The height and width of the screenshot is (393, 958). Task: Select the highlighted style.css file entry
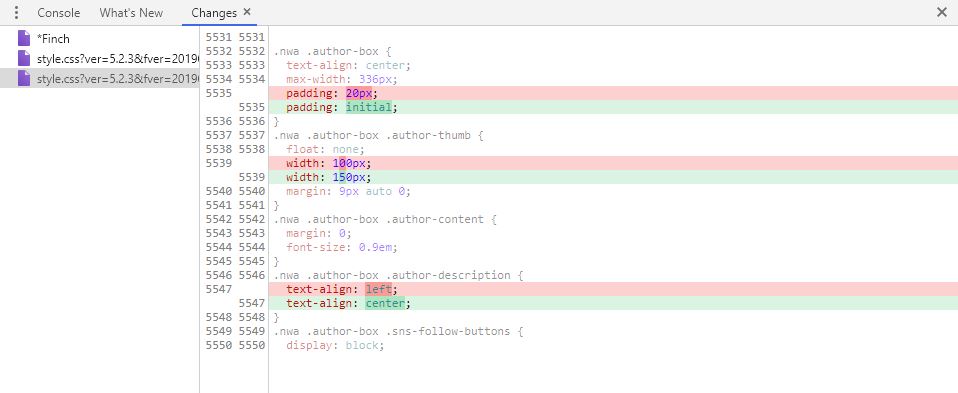pos(100,78)
